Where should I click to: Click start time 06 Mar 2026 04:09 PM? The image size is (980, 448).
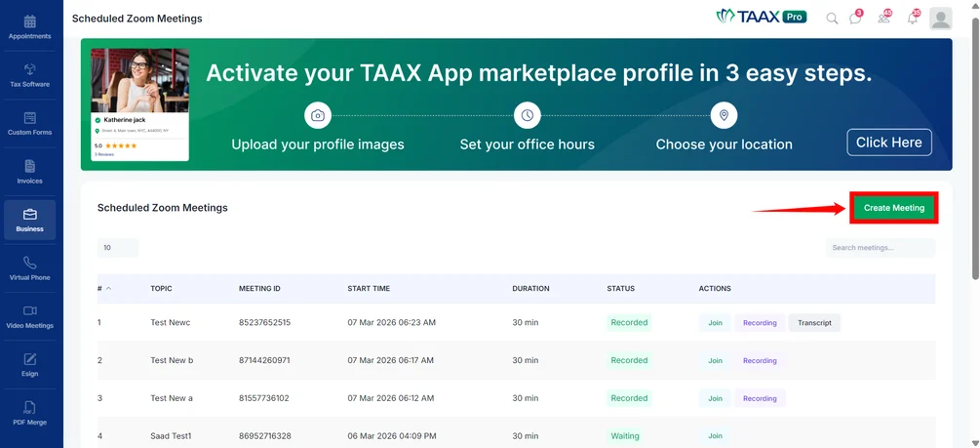coord(392,436)
